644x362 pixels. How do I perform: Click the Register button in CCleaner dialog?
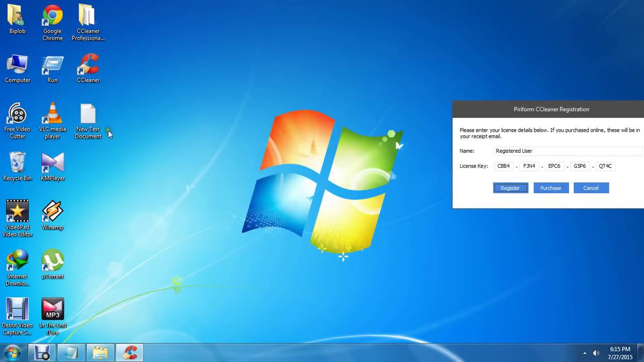pos(511,188)
